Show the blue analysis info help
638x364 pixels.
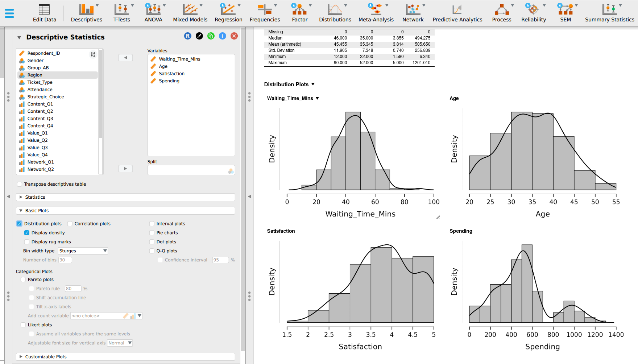tap(223, 36)
